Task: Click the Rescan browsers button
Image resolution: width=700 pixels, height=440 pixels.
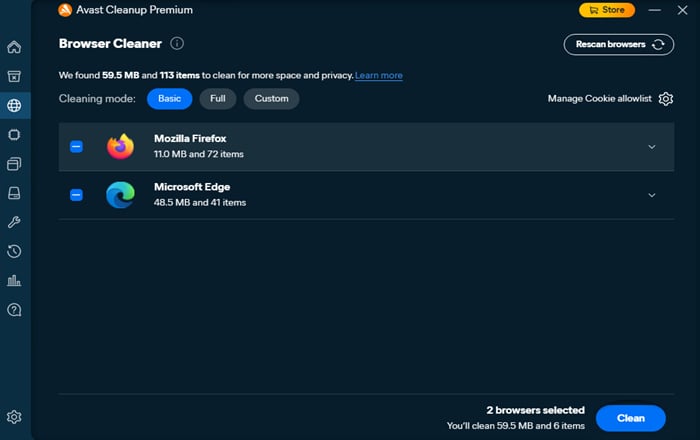Action: 619,45
